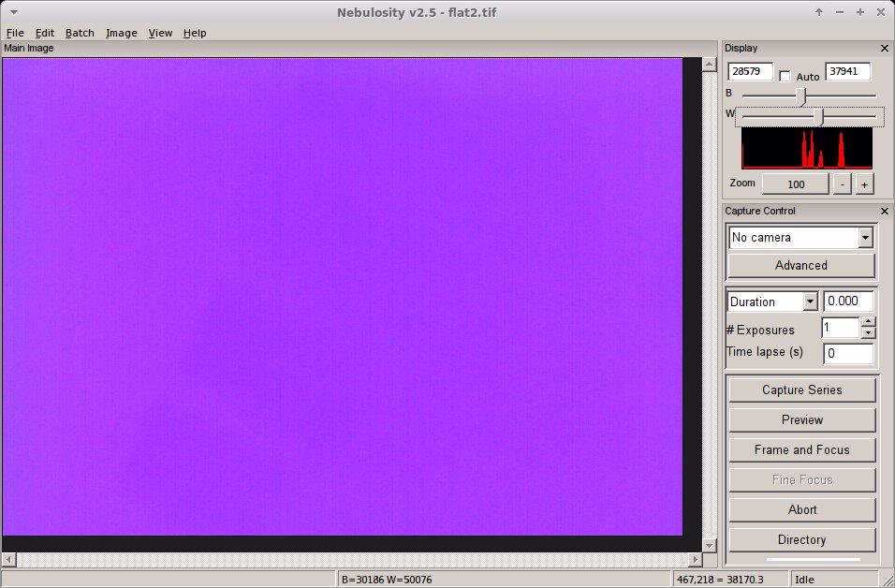Click the zoom in plus button

point(863,184)
